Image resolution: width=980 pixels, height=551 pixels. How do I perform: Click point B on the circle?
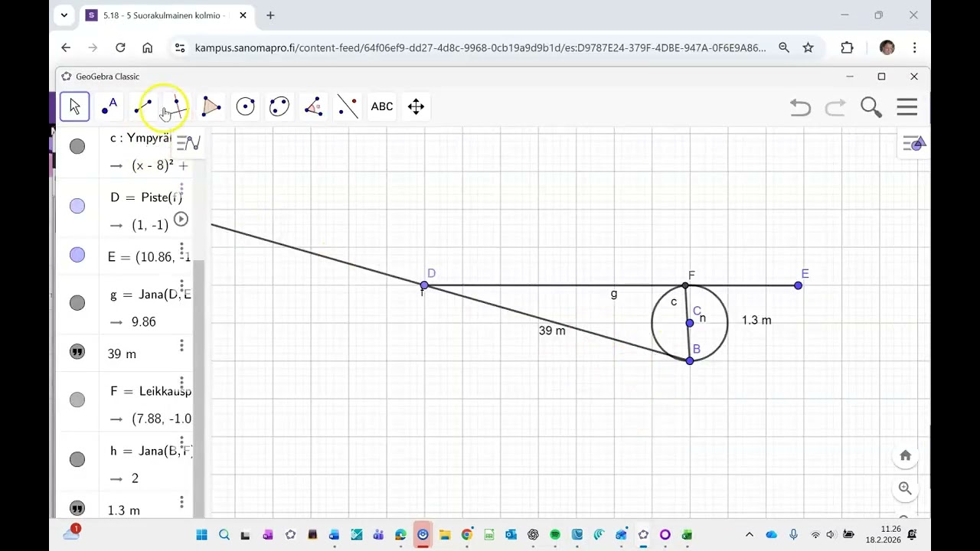(690, 360)
